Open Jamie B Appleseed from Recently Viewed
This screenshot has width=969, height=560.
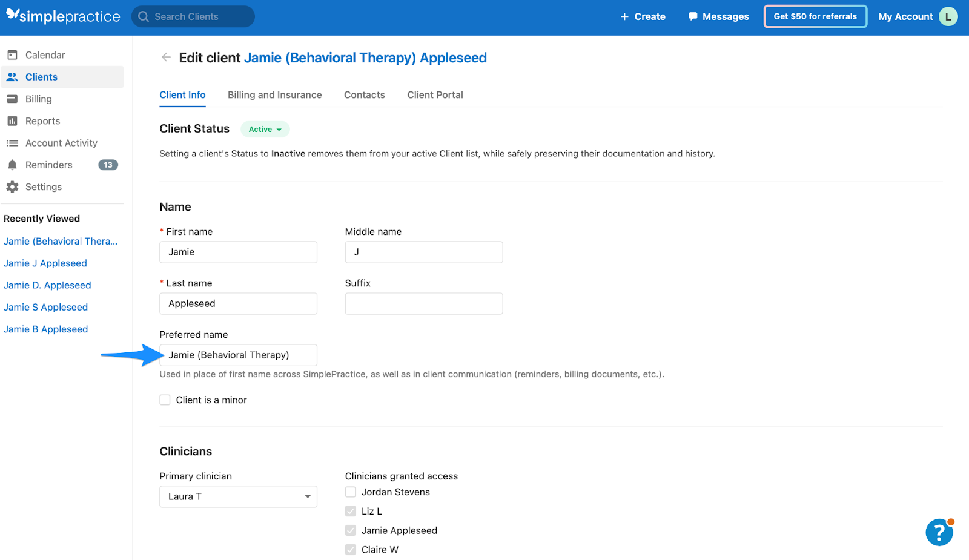(45, 329)
